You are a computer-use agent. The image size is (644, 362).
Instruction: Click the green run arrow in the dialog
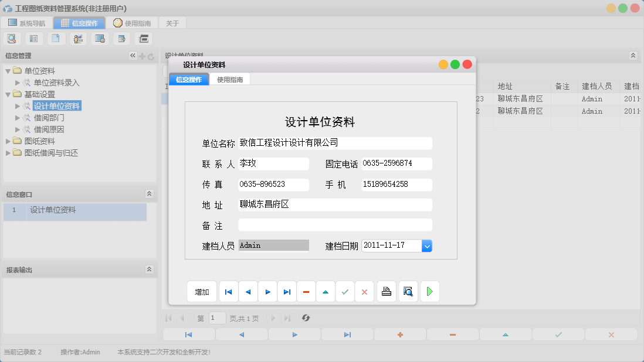point(429,291)
